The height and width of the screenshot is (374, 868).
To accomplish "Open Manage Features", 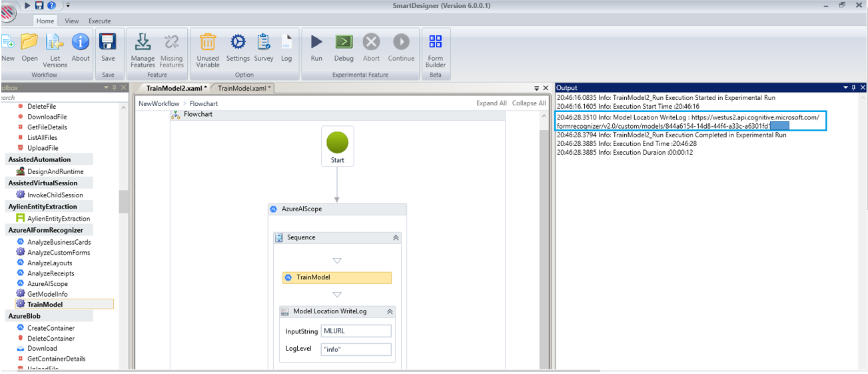I will click(143, 43).
